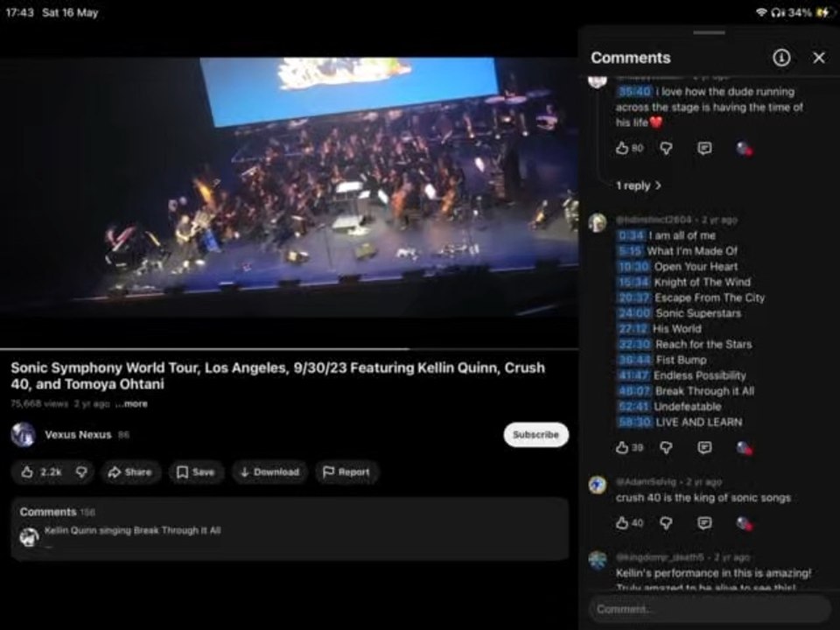Jump to 24:00 Sonic Superstars
840x630 pixels.
(635, 313)
